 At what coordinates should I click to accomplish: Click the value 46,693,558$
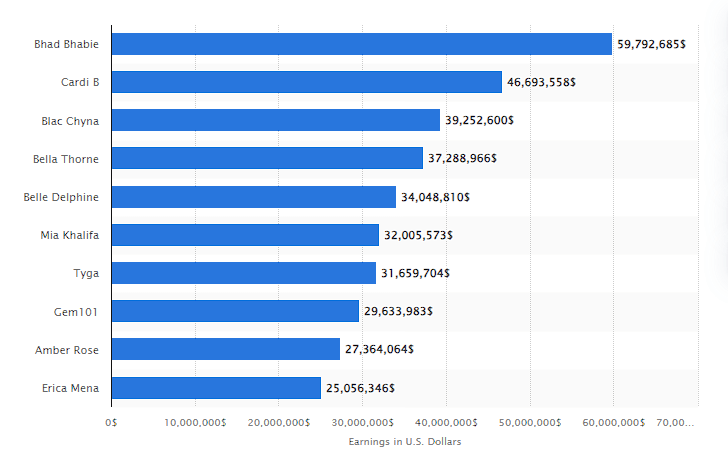[x=541, y=83]
